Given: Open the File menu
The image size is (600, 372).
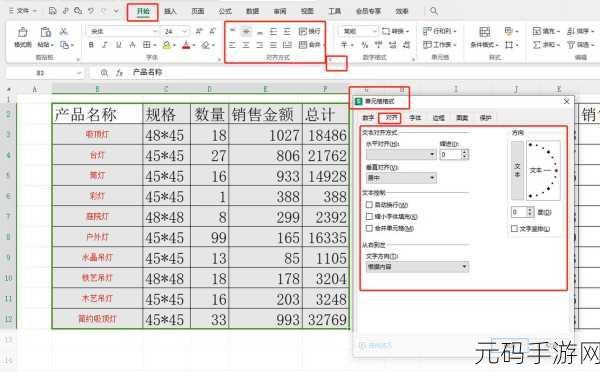Looking at the screenshot, I should tap(23, 11).
